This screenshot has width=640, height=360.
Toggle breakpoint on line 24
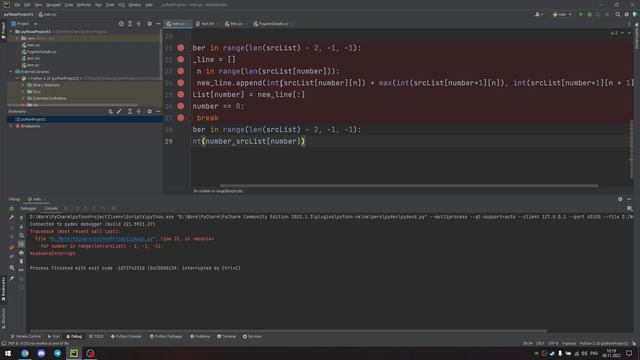coord(180,82)
